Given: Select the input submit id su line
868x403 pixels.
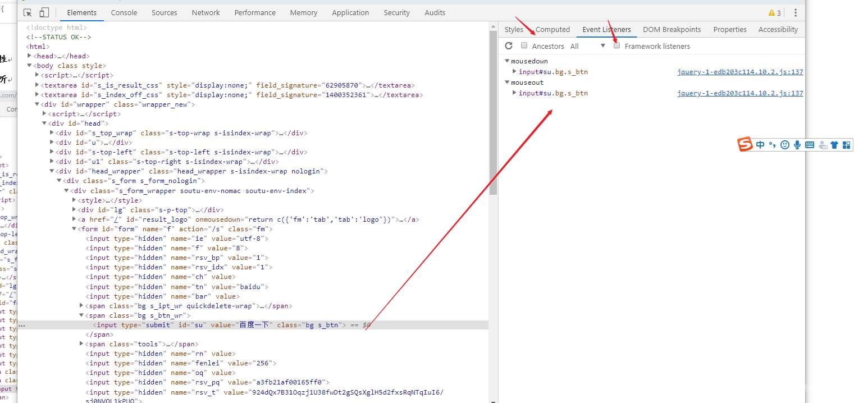Looking at the screenshot, I should [x=253, y=325].
